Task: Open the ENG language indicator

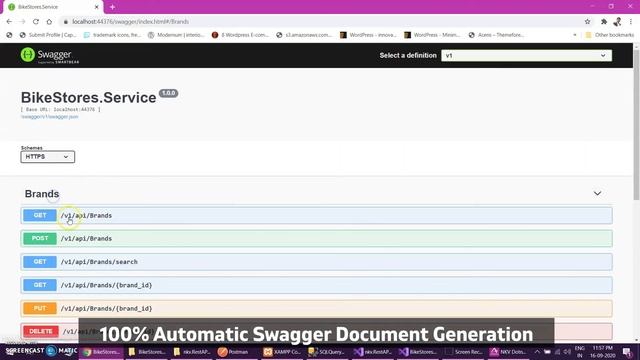Action: coord(579,352)
